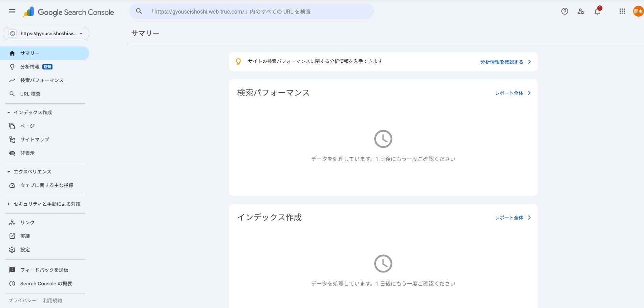Click the プライバシー footer link
This screenshot has height=308, width=644.
22,301
